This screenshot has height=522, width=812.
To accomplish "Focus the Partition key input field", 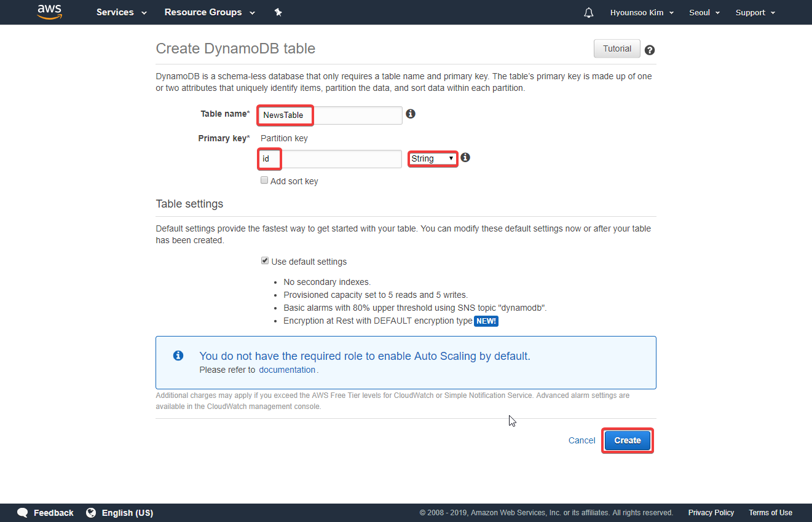I will tap(330, 158).
